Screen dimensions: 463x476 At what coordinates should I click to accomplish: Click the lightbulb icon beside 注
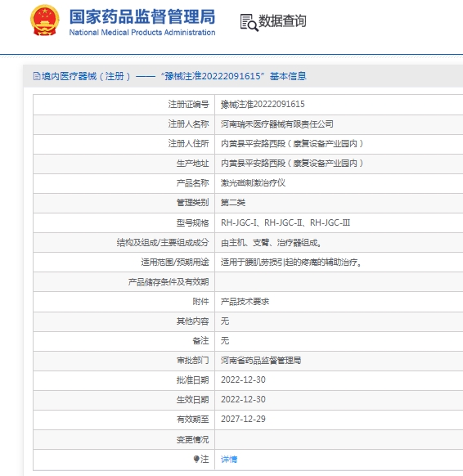196,459
